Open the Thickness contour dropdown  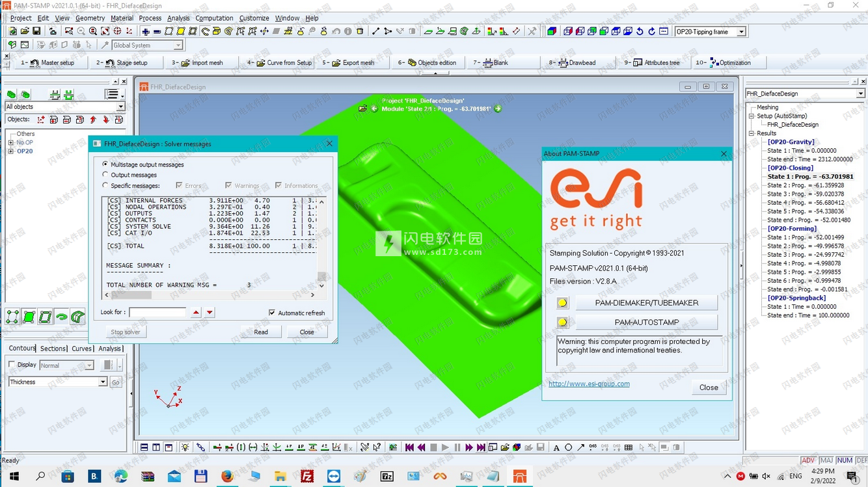[x=102, y=382]
